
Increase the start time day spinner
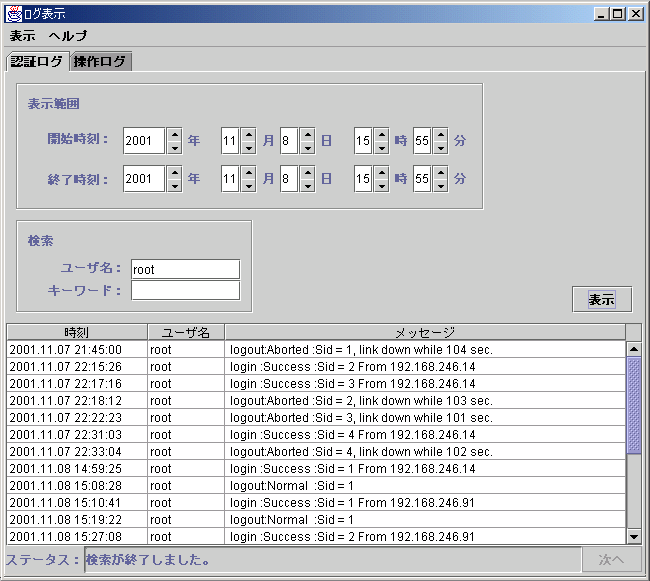(x=308, y=134)
